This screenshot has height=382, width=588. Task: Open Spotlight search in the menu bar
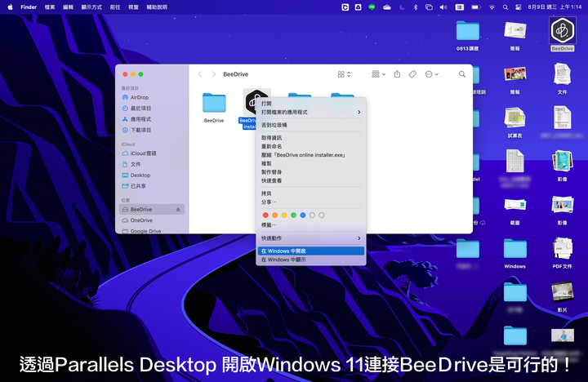[506, 7]
